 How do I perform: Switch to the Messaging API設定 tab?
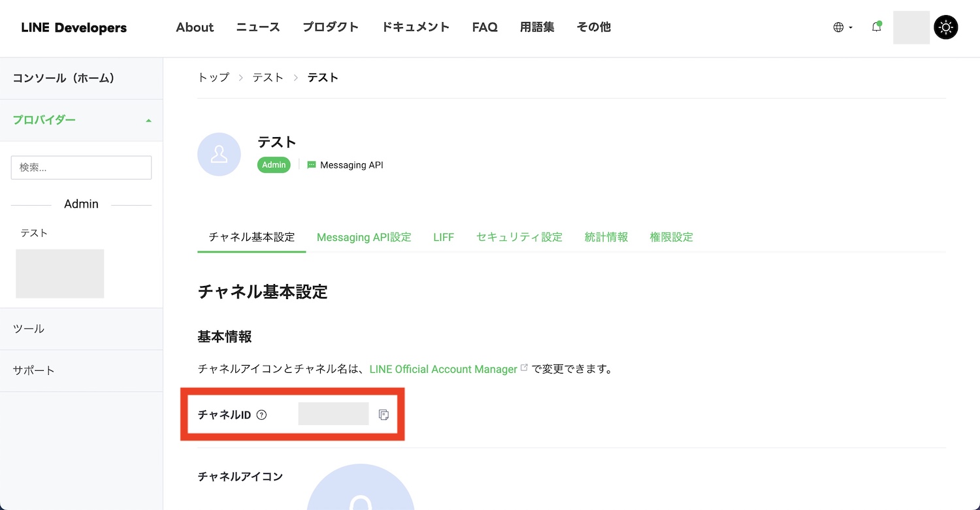pyautogui.click(x=364, y=237)
